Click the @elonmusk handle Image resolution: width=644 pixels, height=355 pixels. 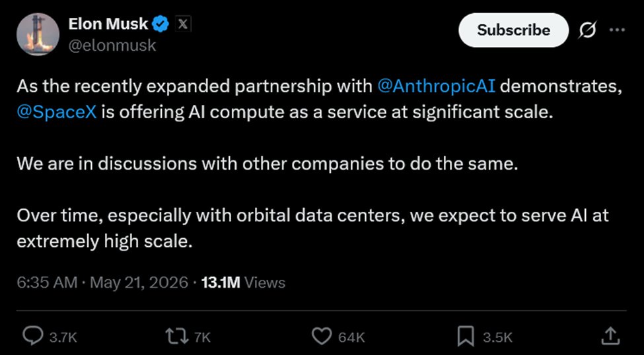coord(112,45)
